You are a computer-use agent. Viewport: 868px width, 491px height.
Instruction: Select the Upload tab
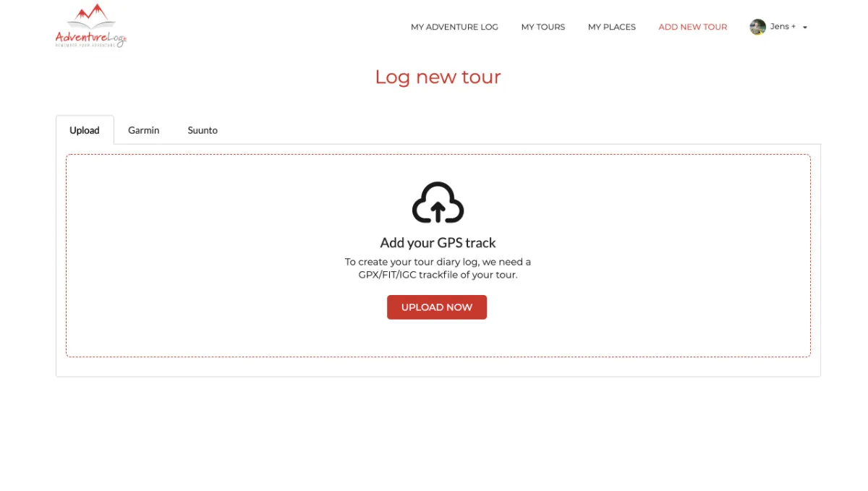coord(85,130)
